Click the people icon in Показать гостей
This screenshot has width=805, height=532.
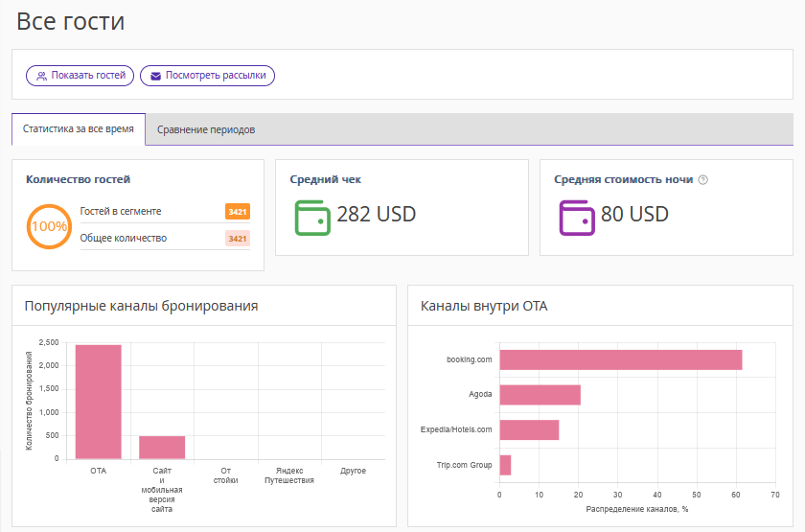point(42,76)
